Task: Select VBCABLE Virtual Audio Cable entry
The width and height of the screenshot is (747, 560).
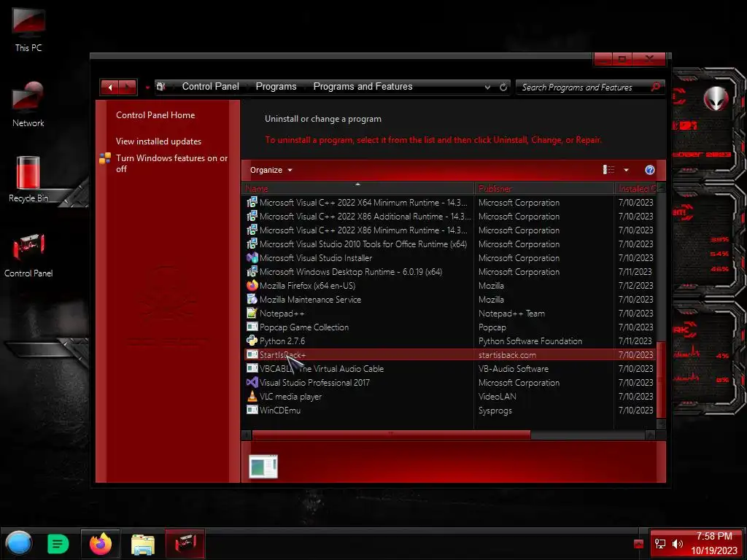Action: point(449,368)
